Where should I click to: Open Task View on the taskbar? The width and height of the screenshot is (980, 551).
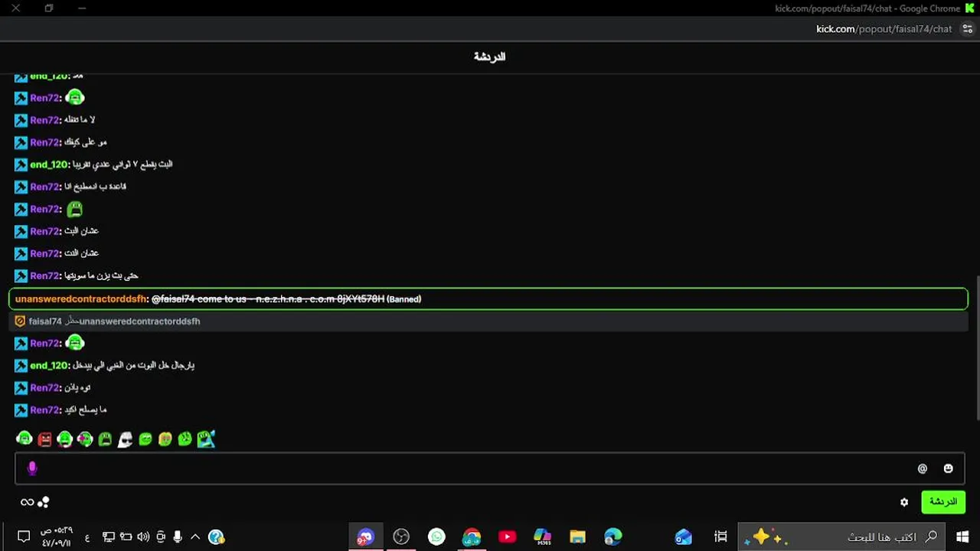(720, 536)
